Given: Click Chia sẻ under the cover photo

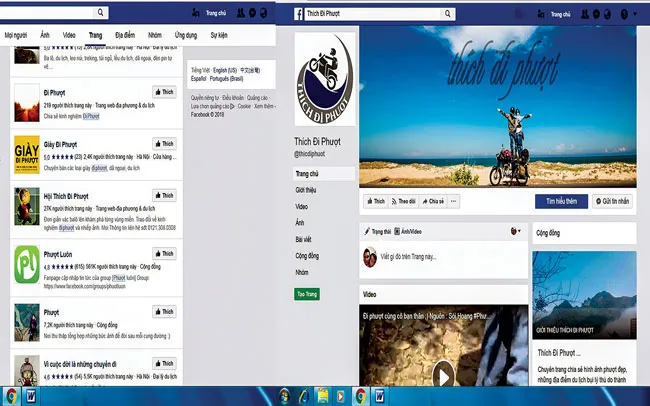Looking at the screenshot, I should pyautogui.click(x=433, y=201).
